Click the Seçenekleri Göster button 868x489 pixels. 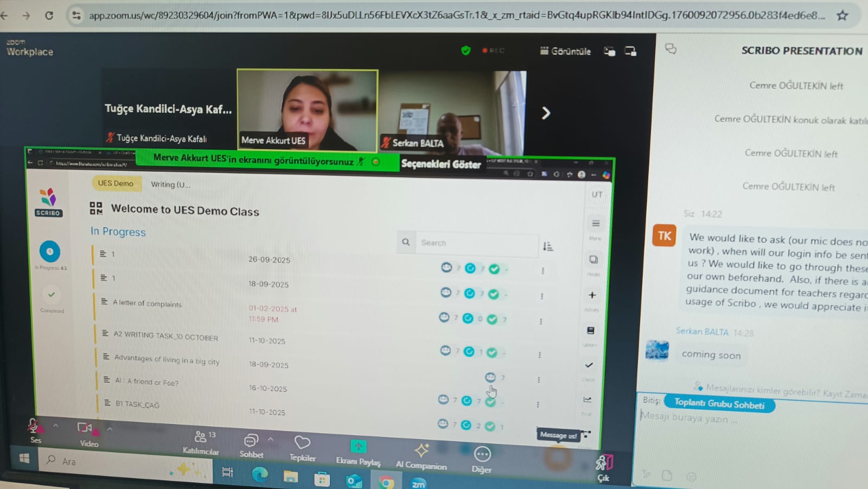pos(441,164)
